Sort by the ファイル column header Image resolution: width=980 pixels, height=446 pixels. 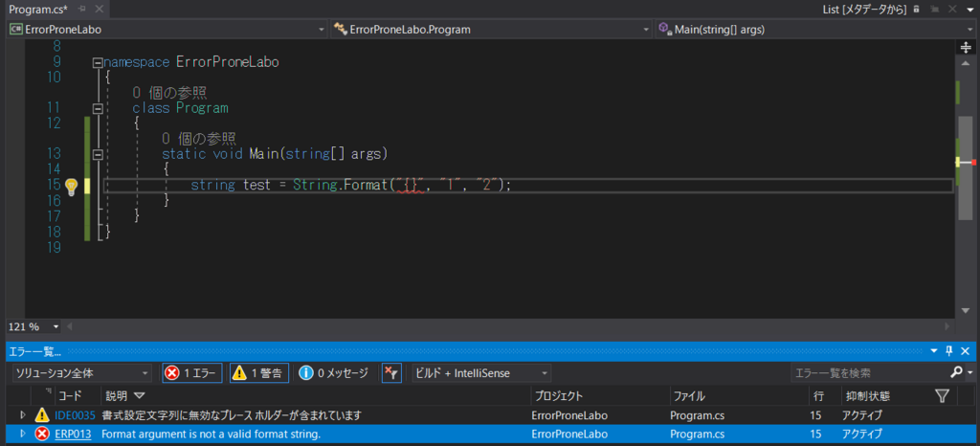(x=739, y=396)
